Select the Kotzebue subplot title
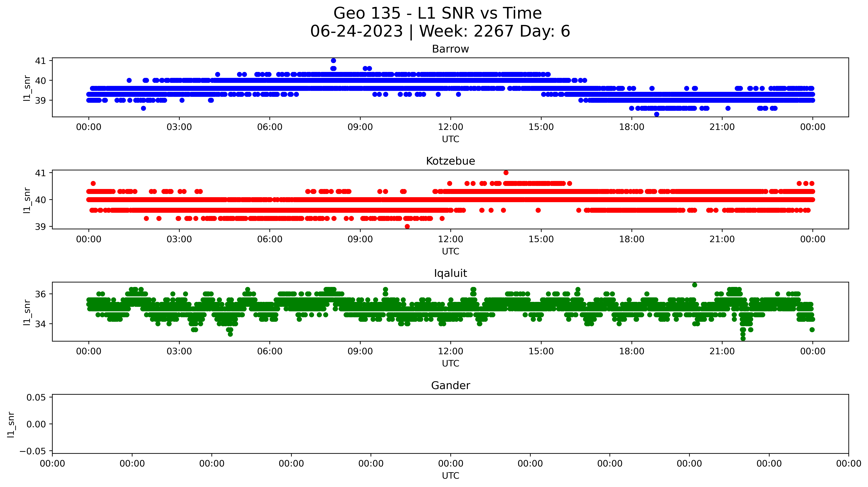The image size is (868, 487). click(x=451, y=161)
